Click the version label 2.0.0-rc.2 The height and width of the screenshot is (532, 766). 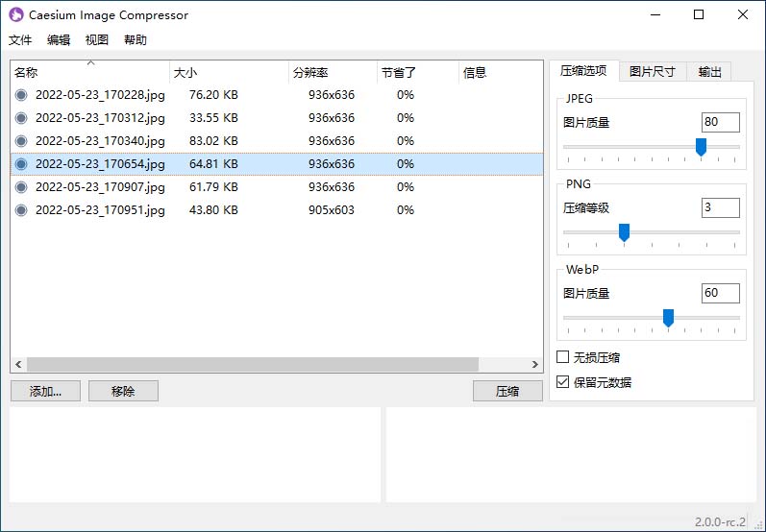[x=720, y=521]
